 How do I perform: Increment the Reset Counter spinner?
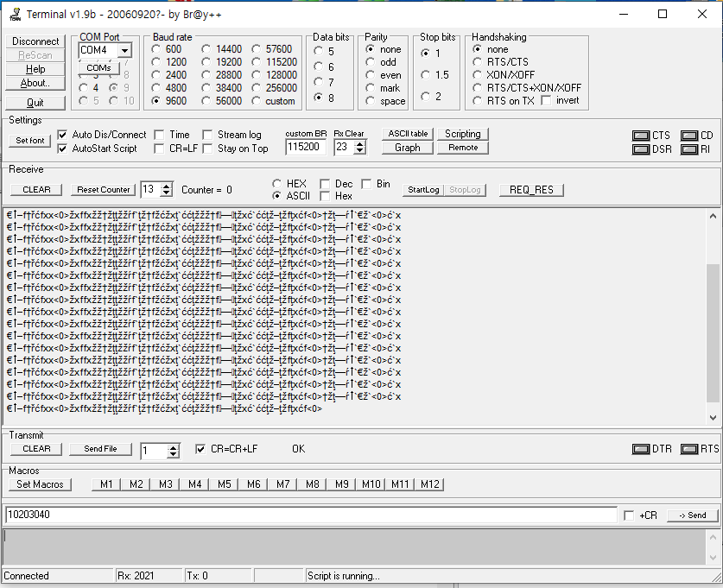pyautogui.click(x=167, y=186)
